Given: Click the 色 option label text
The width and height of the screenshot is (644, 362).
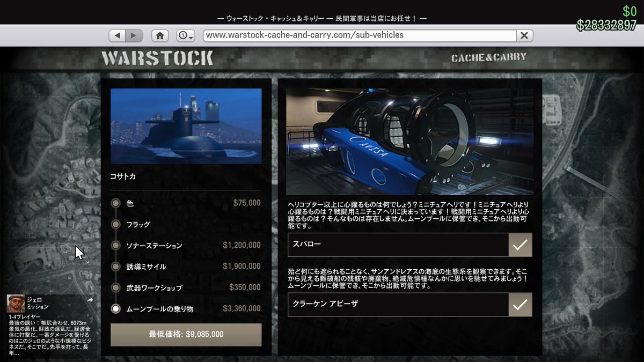Looking at the screenshot, I should coord(130,203).
